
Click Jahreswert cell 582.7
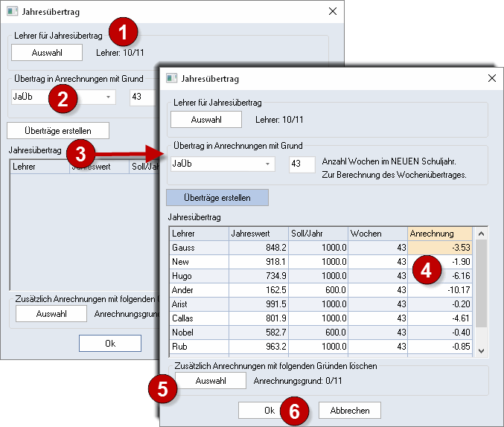pos(258,333)
